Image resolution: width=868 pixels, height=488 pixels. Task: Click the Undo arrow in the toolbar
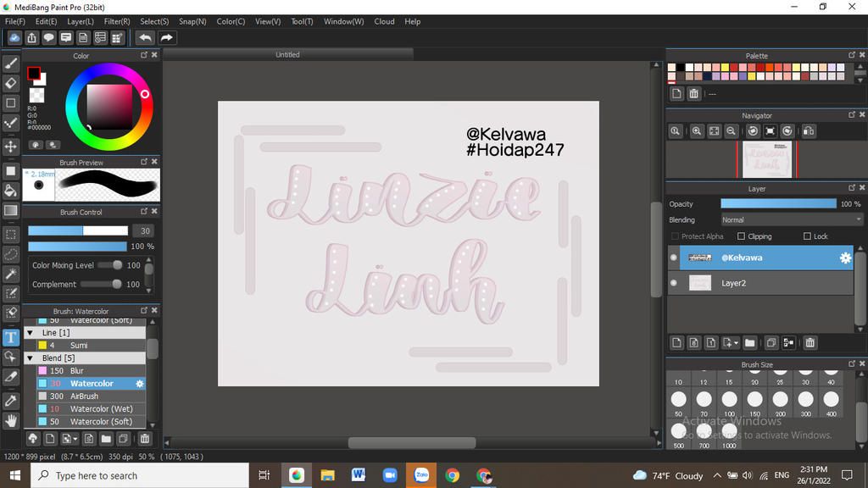coord(145,37)
